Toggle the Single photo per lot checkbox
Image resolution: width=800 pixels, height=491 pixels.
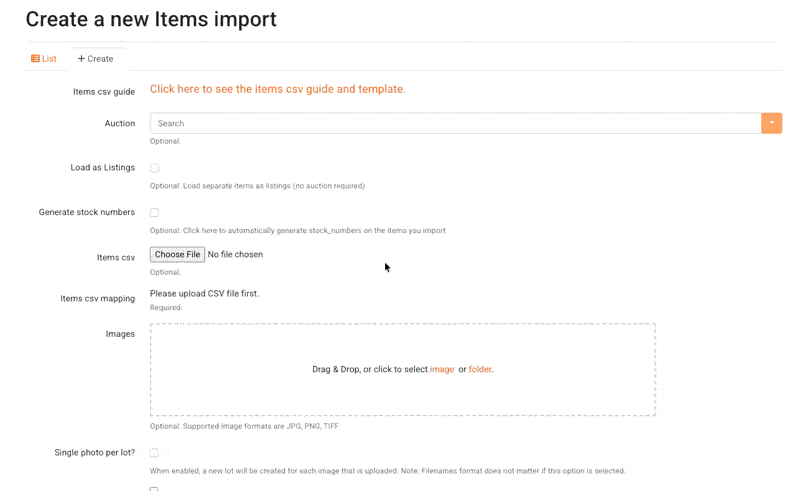(x=154, y=453)
